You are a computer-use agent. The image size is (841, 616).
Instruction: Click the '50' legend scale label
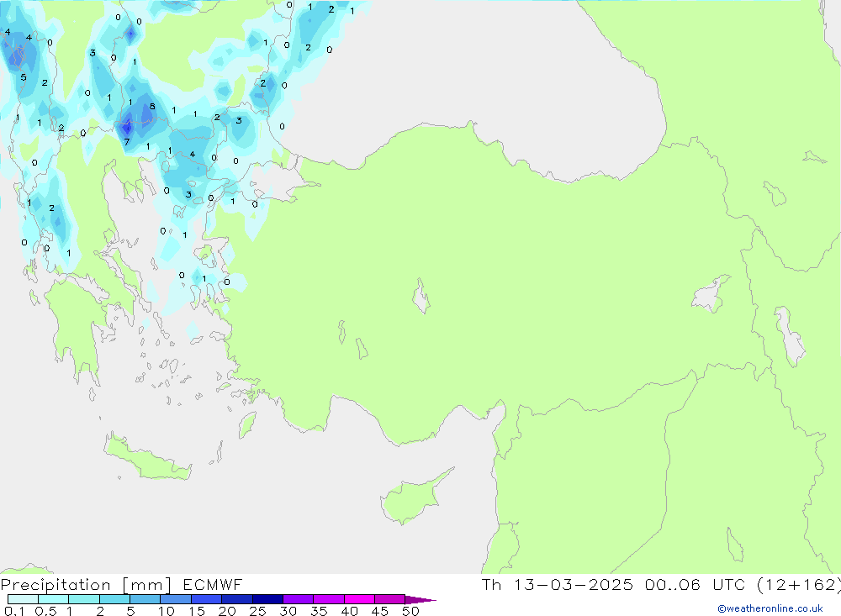(x=410, y=611)
